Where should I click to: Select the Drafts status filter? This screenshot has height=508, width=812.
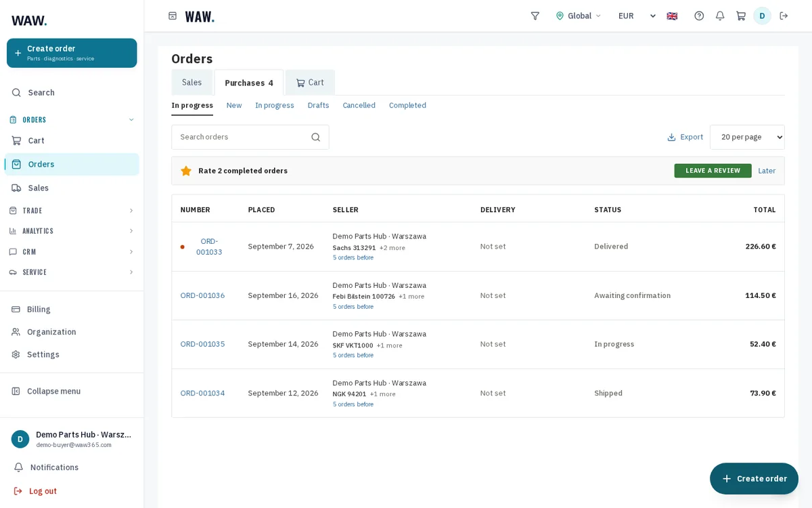(x=319, y=105)
